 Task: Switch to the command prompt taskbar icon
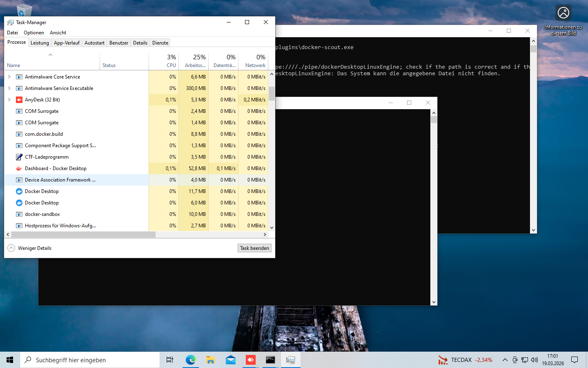coord(271,360)
